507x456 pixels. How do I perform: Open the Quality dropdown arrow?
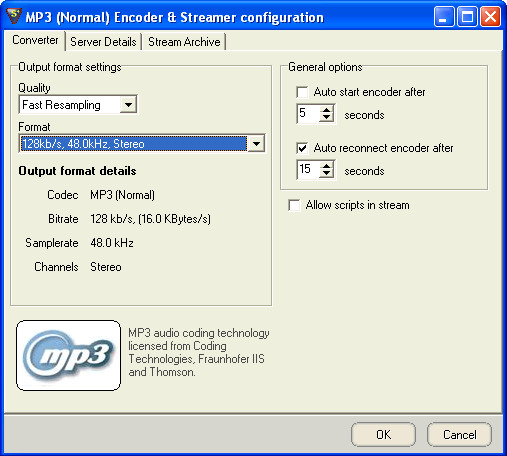tap(128, 105)
